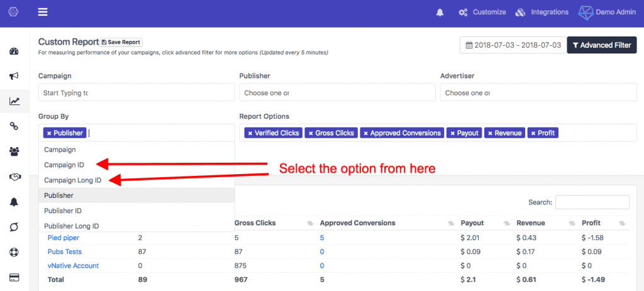Select Campaign ID from Group By list
644x291 pixels.
(64, 165)
